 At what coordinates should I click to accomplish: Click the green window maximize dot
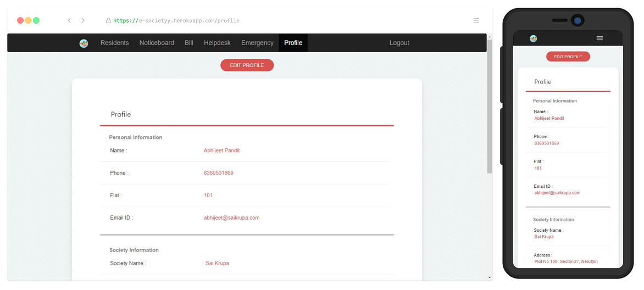36,20
